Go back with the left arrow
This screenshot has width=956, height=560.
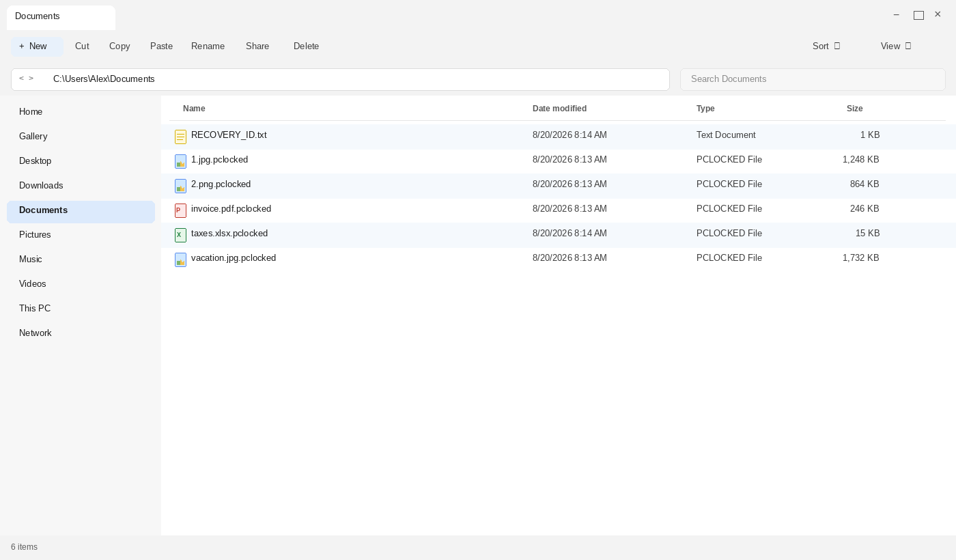coord(21,79)
